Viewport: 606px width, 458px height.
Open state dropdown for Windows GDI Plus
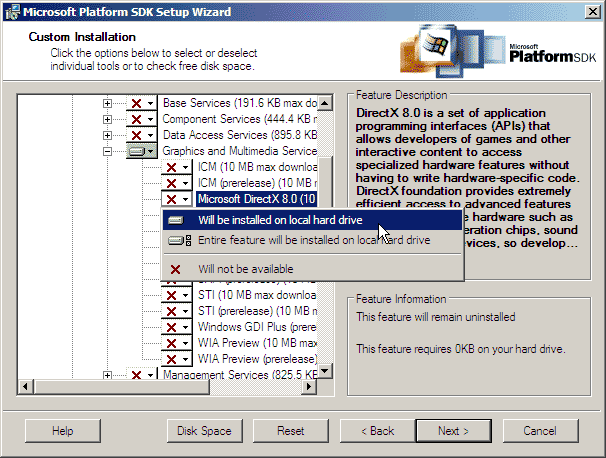point(177,327)
